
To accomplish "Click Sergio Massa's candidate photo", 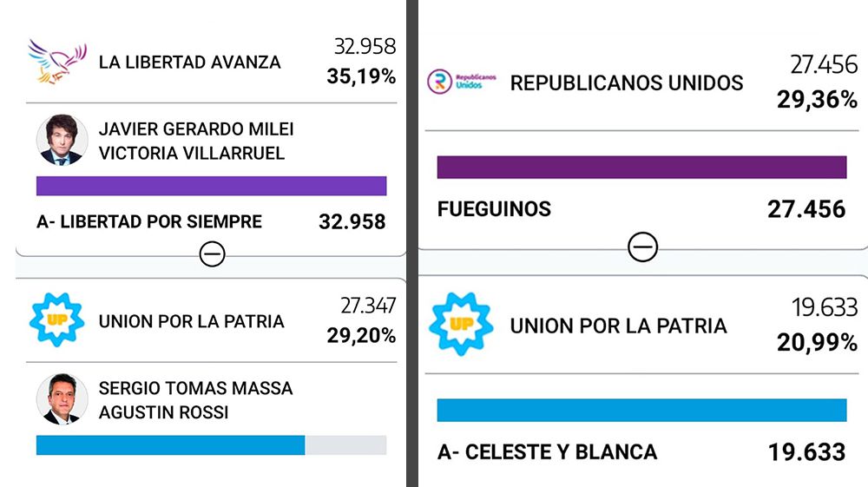I will 62,398.
